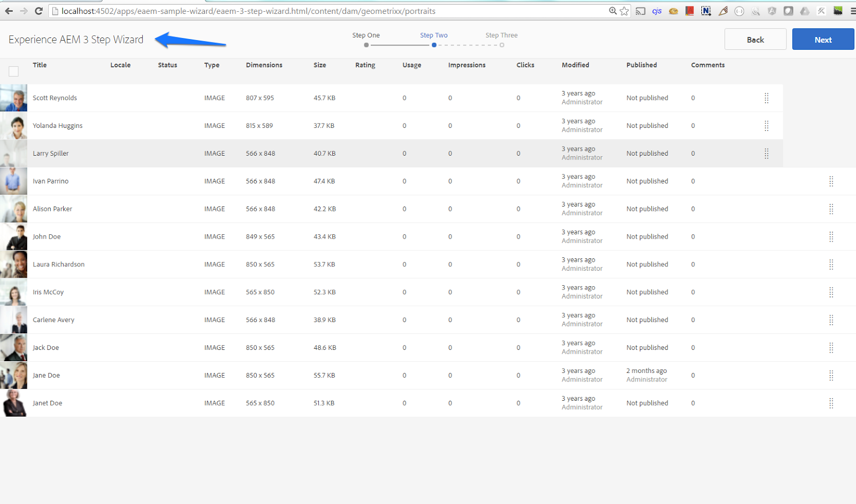This screenshot has width=856, height=504.
Task: Select the Step One wizard tab
Action: tap(366, 35)
